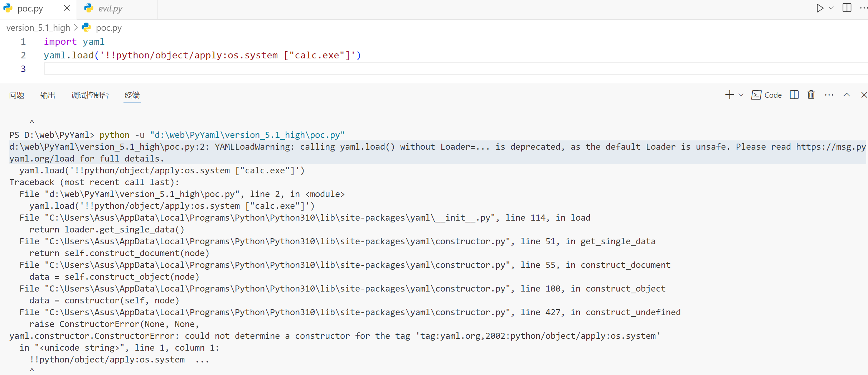
Task: Open editor more actions menu
Action: point(863,8)
